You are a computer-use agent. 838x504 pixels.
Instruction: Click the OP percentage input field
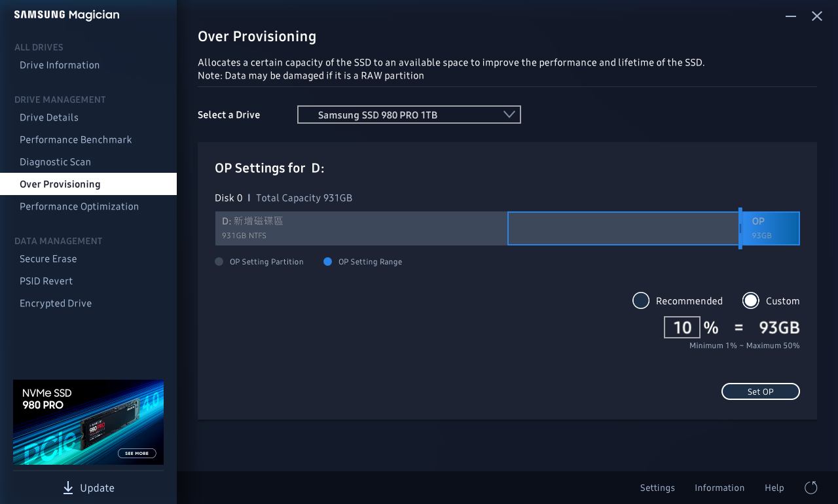[682, 327]
